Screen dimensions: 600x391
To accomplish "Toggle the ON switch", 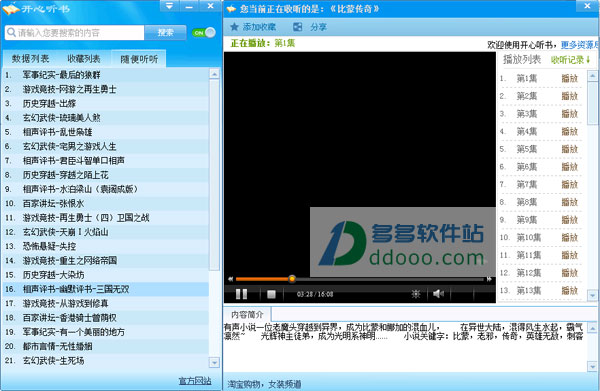I will [204, 33].
